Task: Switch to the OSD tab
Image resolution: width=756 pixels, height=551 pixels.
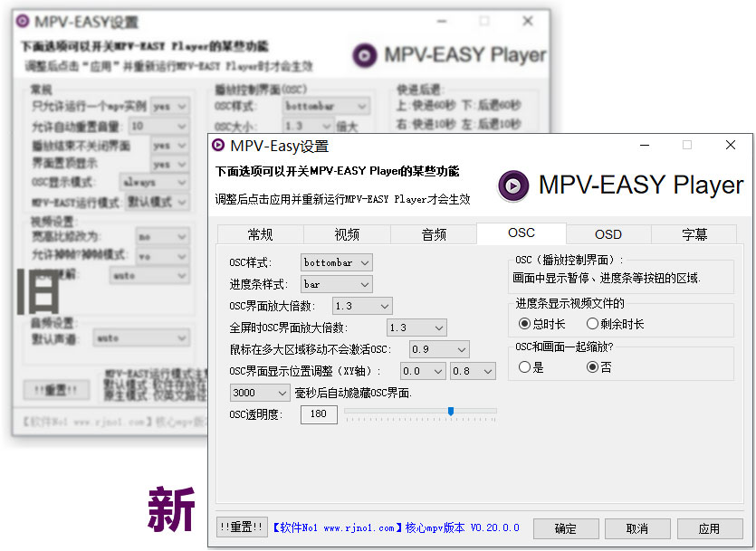Action: (608, 233)
